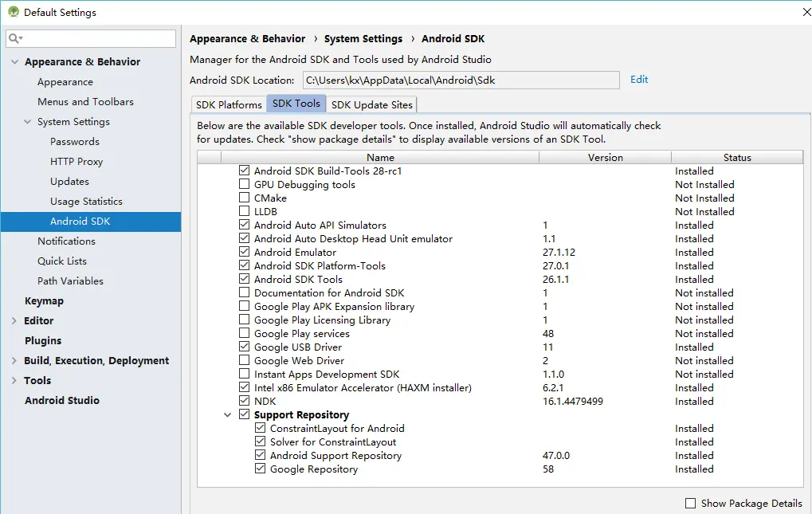Tick the CMake checkbox
Viewport: 812px width, 514px height.
pyautogui.click(x=245, y=198)
